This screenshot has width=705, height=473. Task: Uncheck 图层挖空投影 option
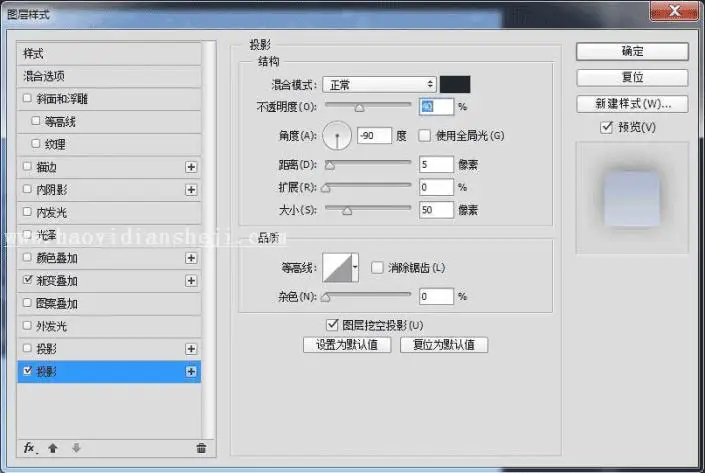pos(332,324)
